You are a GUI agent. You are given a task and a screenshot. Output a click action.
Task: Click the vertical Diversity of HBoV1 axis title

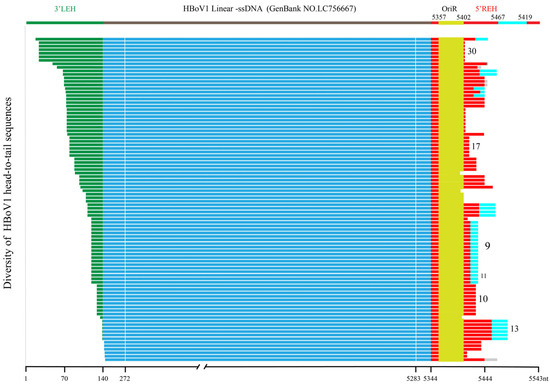[7, 193]
